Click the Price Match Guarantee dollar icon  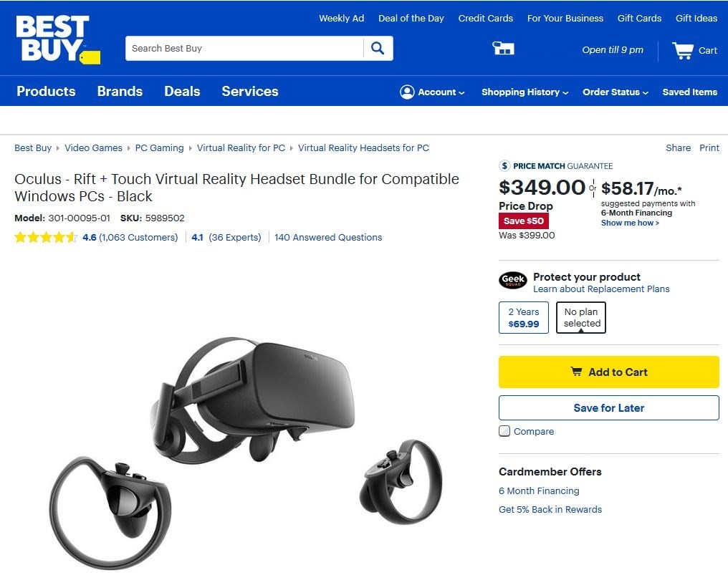(504, 165)
